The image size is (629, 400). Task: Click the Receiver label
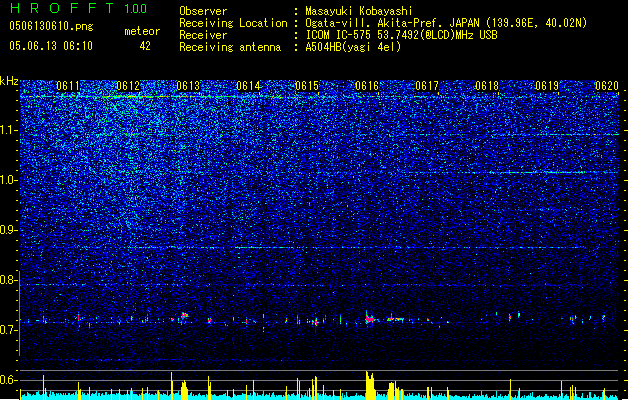(203, 35)
